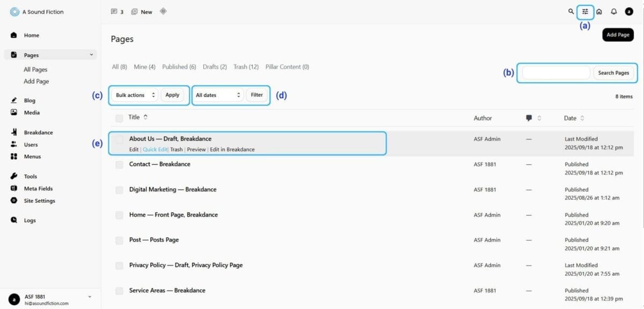Open the screen options filter icon
The image size is (644, 309).
click(585, 11)
